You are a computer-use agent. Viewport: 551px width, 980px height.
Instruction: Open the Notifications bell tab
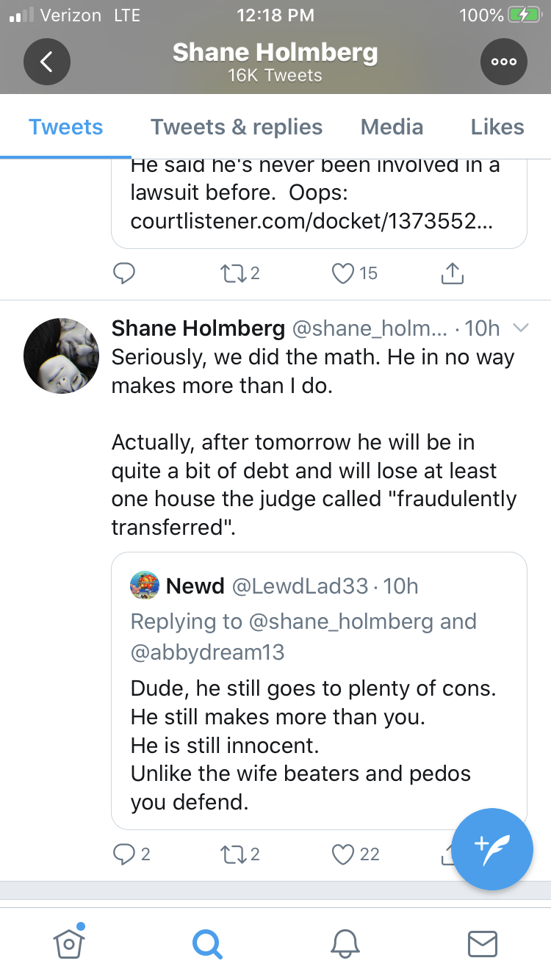[x=345, y=943]
